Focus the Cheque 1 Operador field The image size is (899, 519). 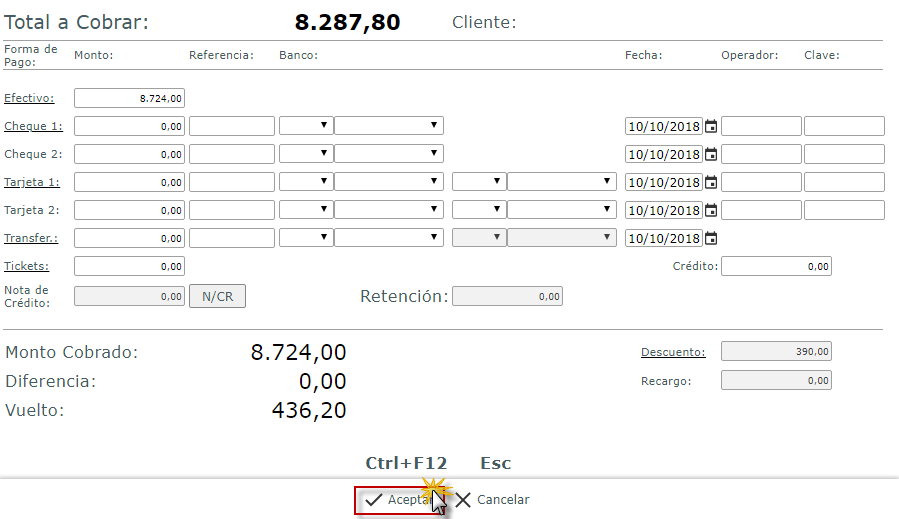[761, 126]
